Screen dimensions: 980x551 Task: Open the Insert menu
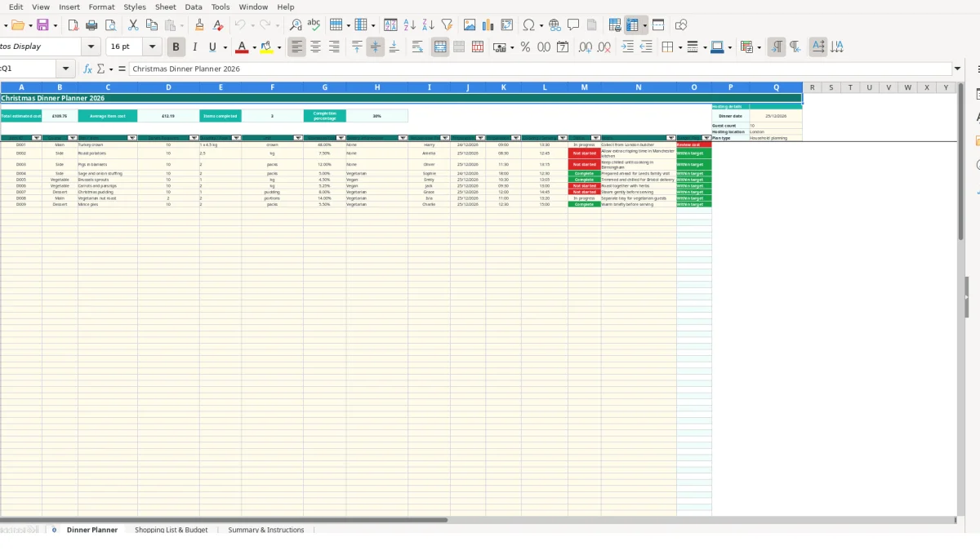pos(69,7)
